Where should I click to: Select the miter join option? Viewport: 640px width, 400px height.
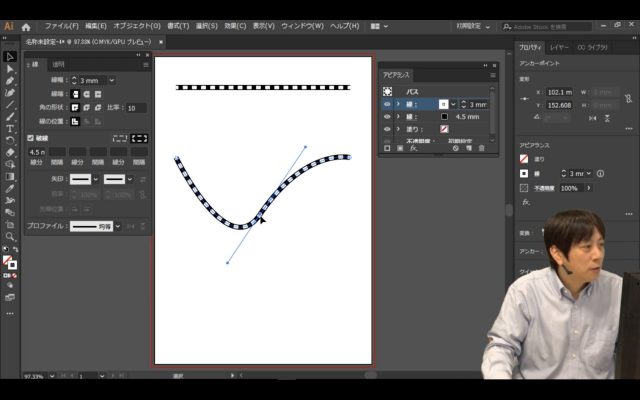tap(75, 108)
